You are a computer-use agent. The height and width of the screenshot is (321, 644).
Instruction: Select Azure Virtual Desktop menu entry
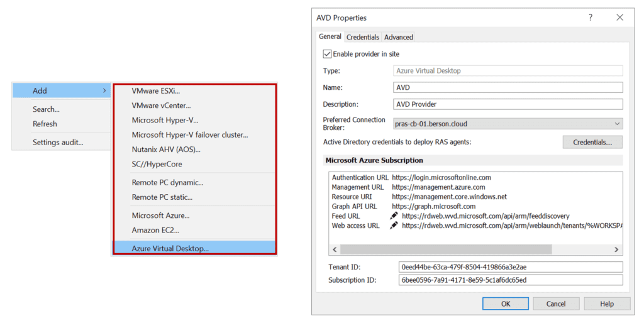[x=170, y=248]
